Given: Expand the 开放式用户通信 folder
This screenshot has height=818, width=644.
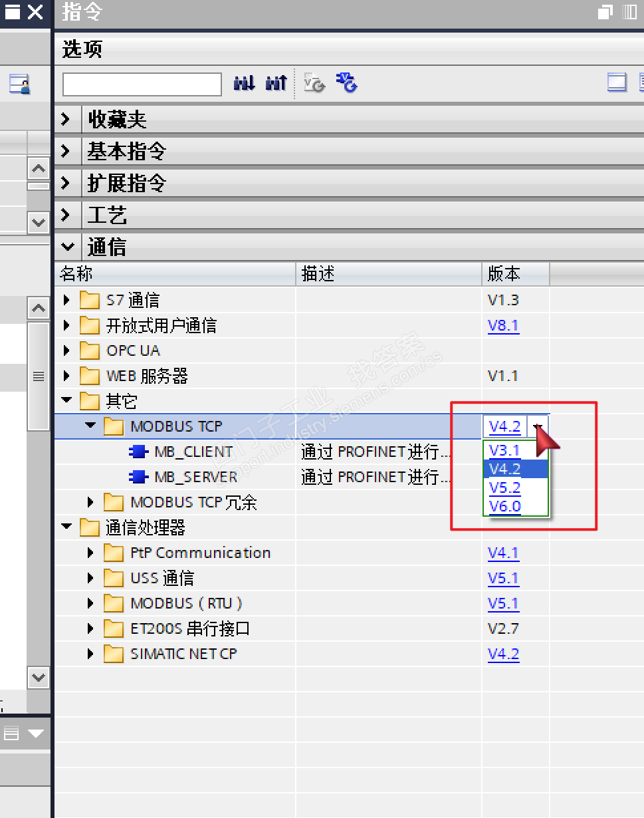Looking at the screenshot, I should click(x=66, y=325).
